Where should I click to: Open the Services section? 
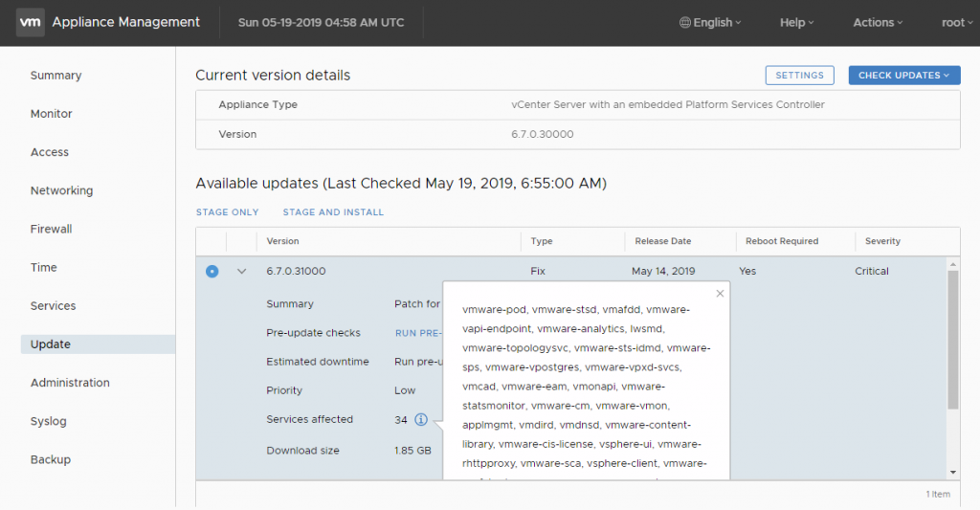pyautogui.click(x=54, y=305)
